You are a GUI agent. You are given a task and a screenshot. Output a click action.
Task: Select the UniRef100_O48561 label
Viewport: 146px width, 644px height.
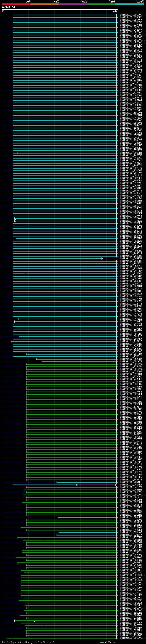[x=131, y=95]
